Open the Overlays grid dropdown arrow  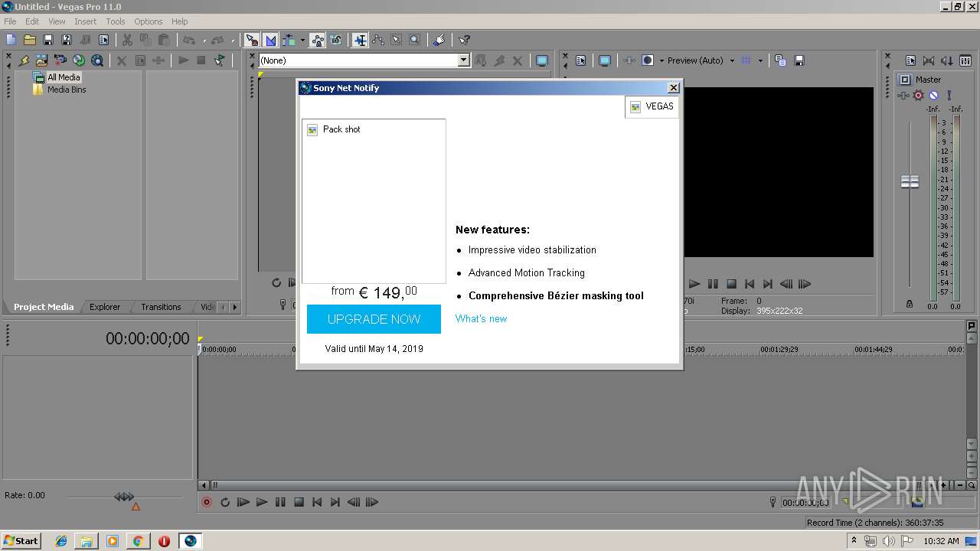click(760, 60)
